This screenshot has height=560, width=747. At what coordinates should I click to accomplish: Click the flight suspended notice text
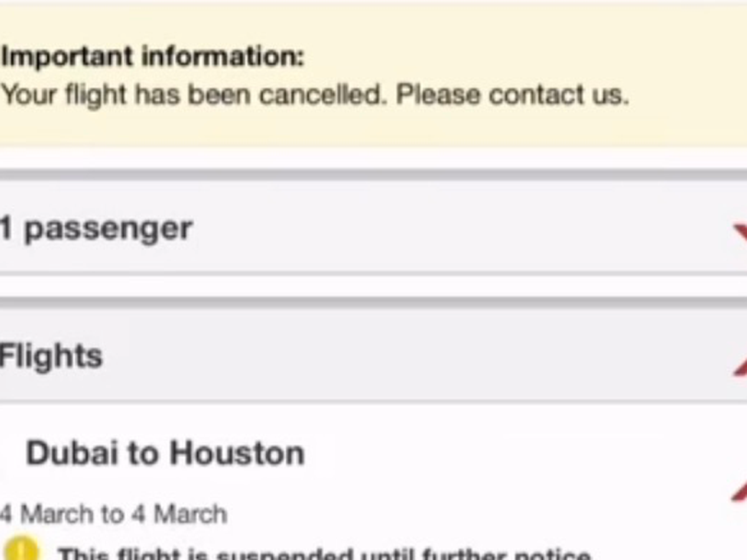[x=324, y=553]
